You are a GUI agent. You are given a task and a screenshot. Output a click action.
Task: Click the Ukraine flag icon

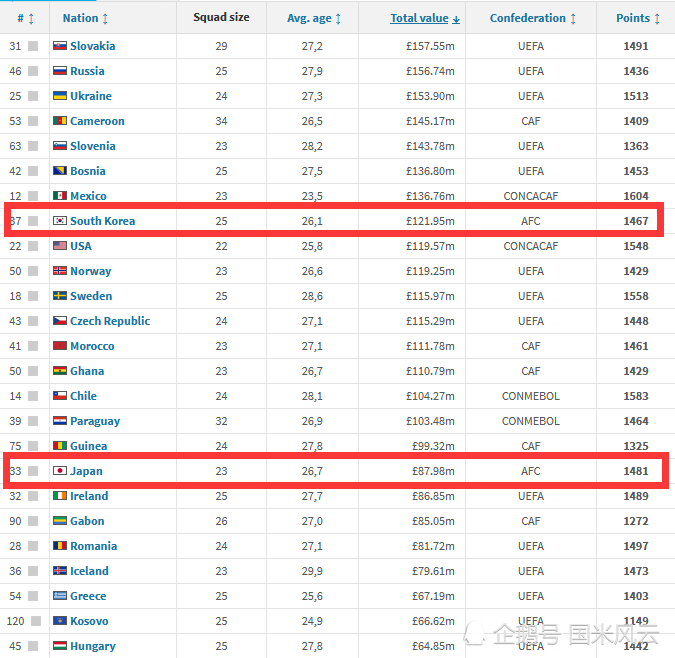[x=60, y=96]
